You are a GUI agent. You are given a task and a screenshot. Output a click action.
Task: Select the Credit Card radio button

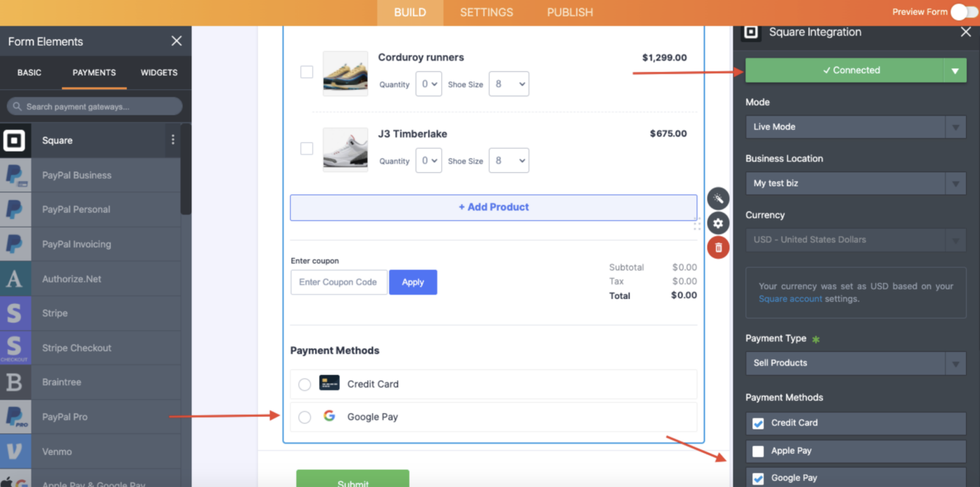pyautogui.click(x=304, y=384)
